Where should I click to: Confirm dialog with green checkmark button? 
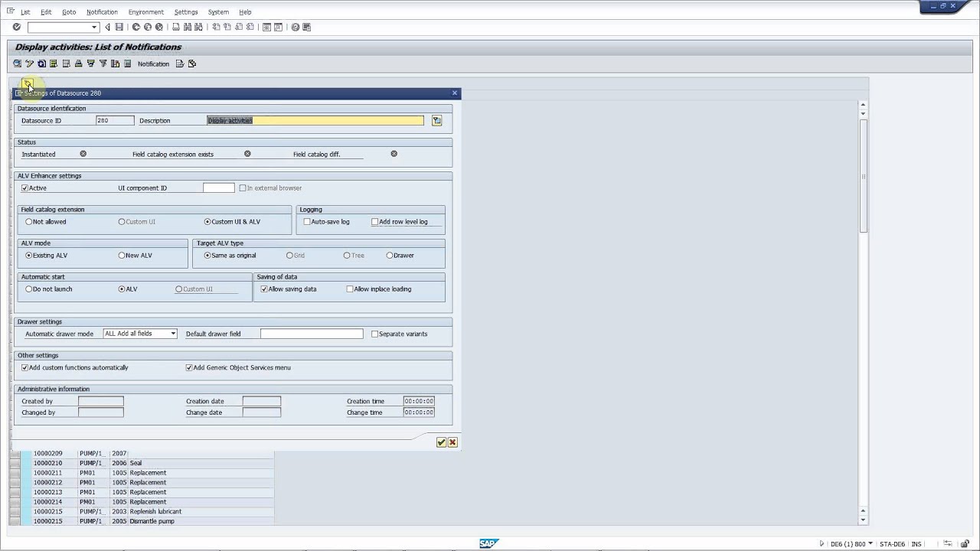[441, 442]
